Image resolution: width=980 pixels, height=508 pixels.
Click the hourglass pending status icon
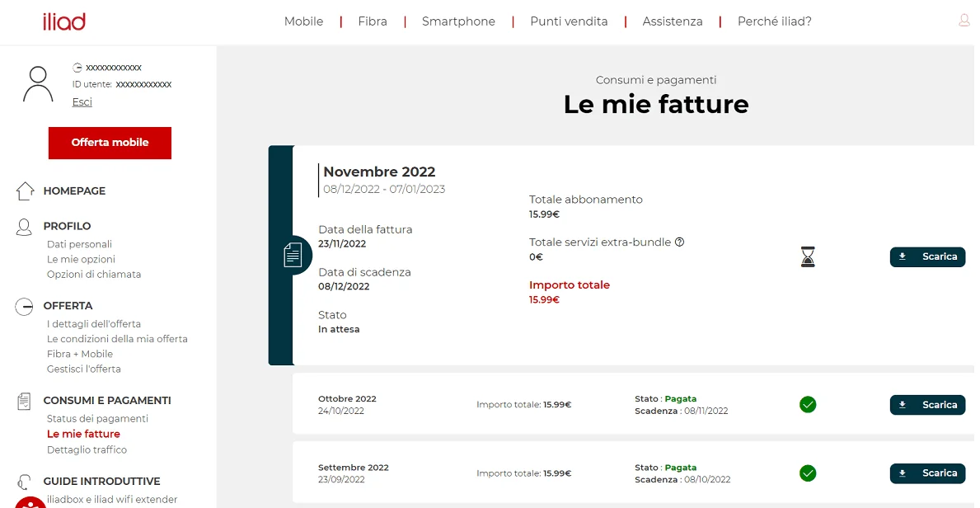click(808, 256)
